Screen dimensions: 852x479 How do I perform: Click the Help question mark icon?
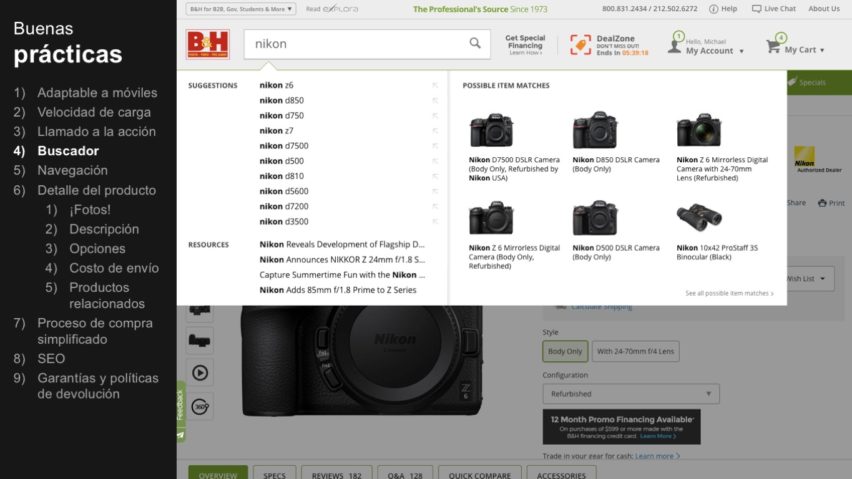713,9
